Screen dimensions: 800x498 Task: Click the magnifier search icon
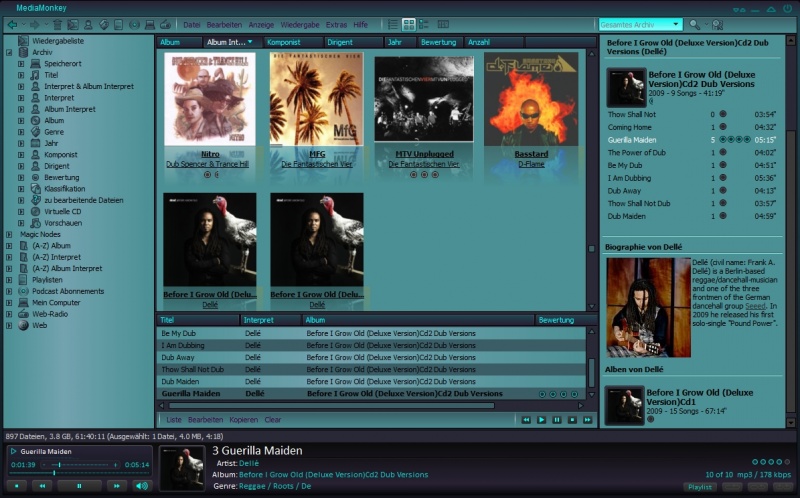pyautogui.click(x=694, y=24)
